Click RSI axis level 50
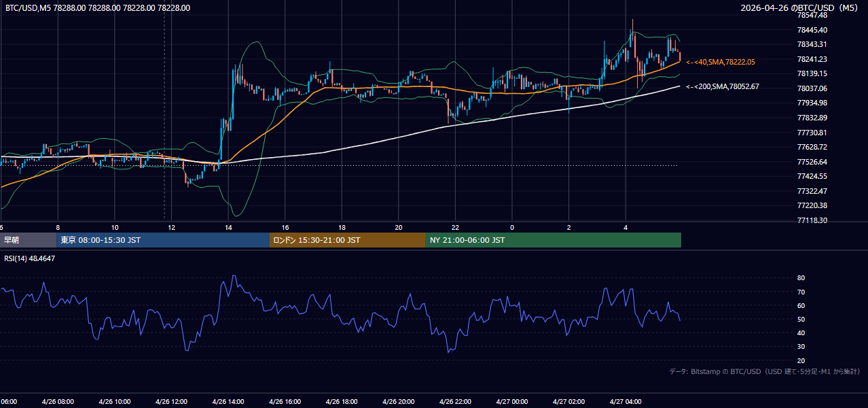868x408 pixels. pyautogui.click(x=801, y=319)
